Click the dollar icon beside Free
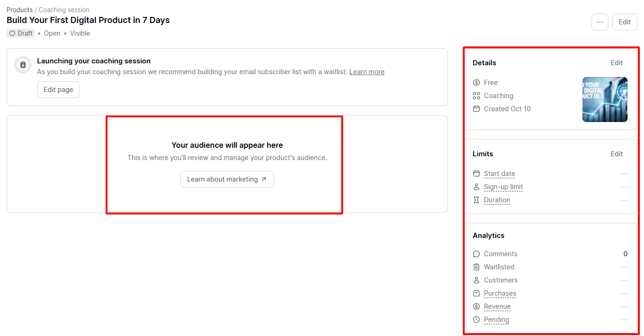The width and height of the screenshot is (644, 336). coord(476,83)
